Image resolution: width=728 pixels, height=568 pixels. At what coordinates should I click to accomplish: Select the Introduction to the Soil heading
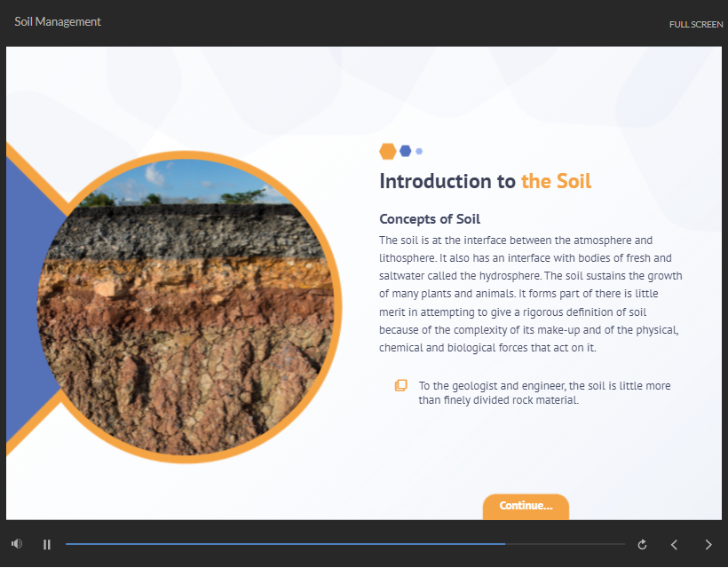tap(485, 181)
